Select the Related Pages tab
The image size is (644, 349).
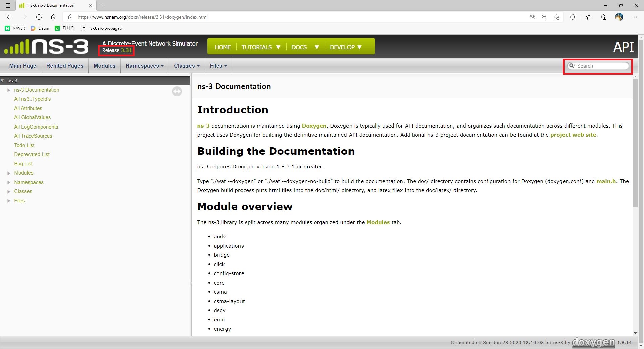coord(65,66)
